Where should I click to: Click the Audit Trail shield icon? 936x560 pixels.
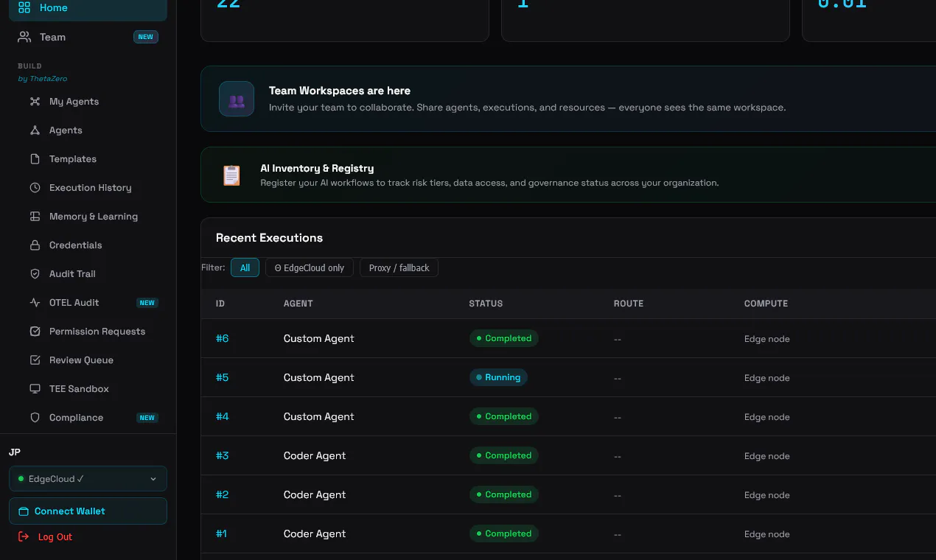click(x=35, y=274)
